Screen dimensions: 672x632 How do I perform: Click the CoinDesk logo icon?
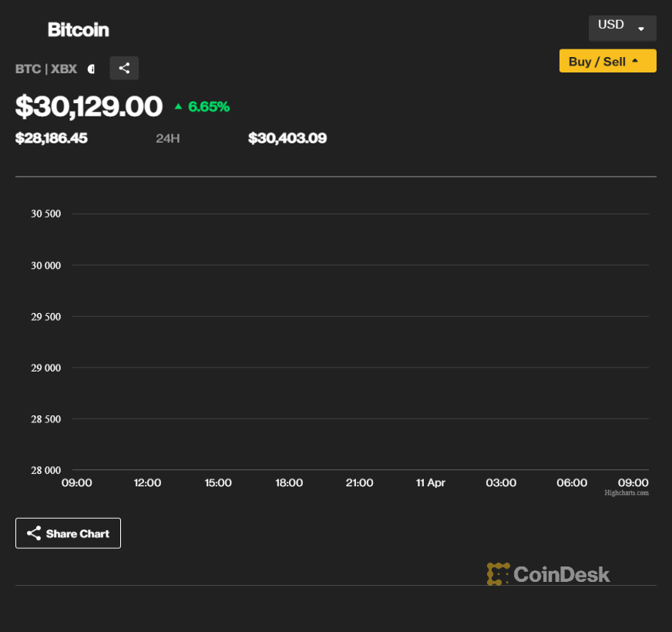(498, 574)
